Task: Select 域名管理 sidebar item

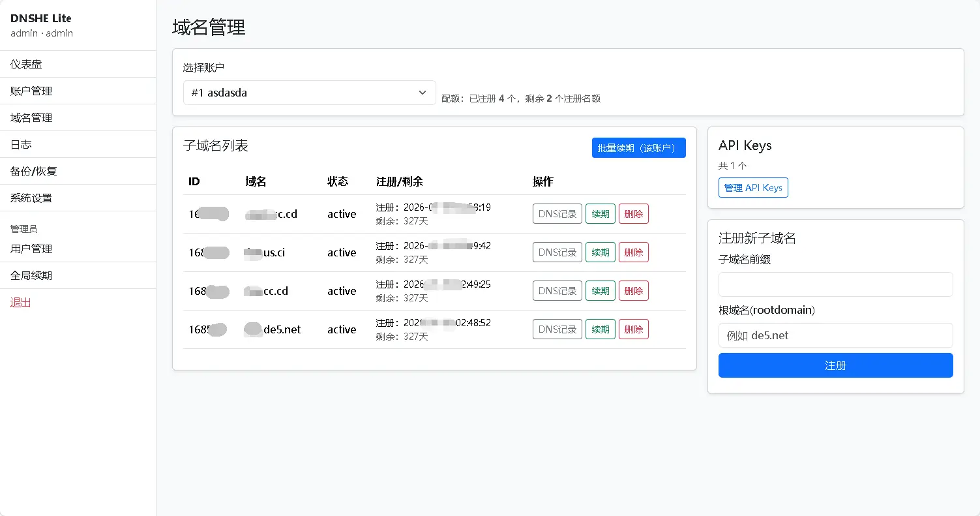Action: point(31,117)
